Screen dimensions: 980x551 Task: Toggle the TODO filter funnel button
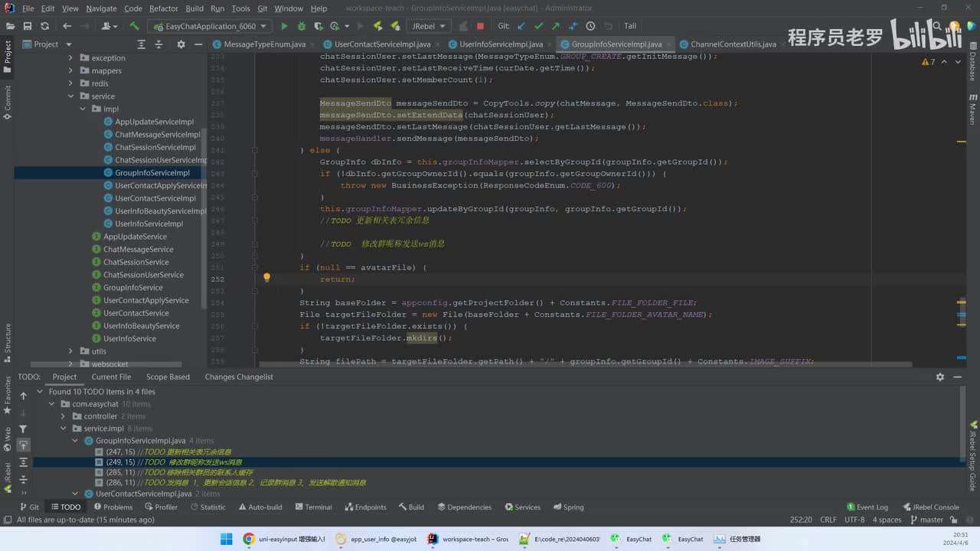click(23, 429)
